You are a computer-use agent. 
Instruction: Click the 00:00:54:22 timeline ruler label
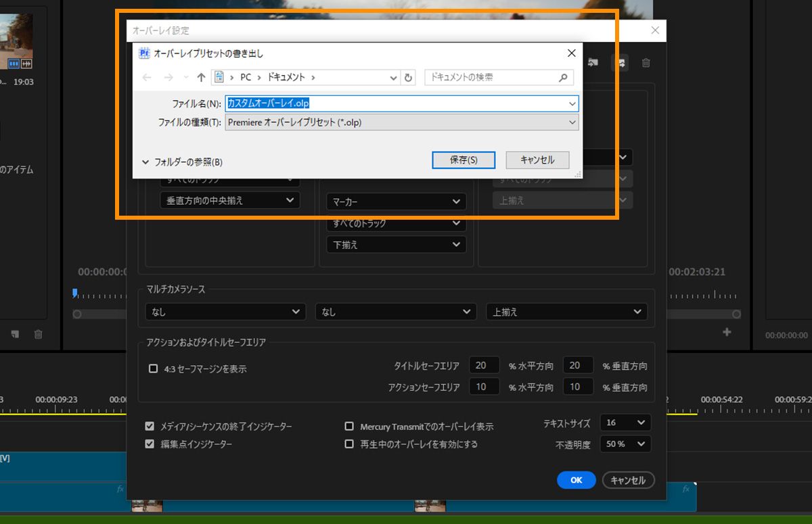(721, 400)
